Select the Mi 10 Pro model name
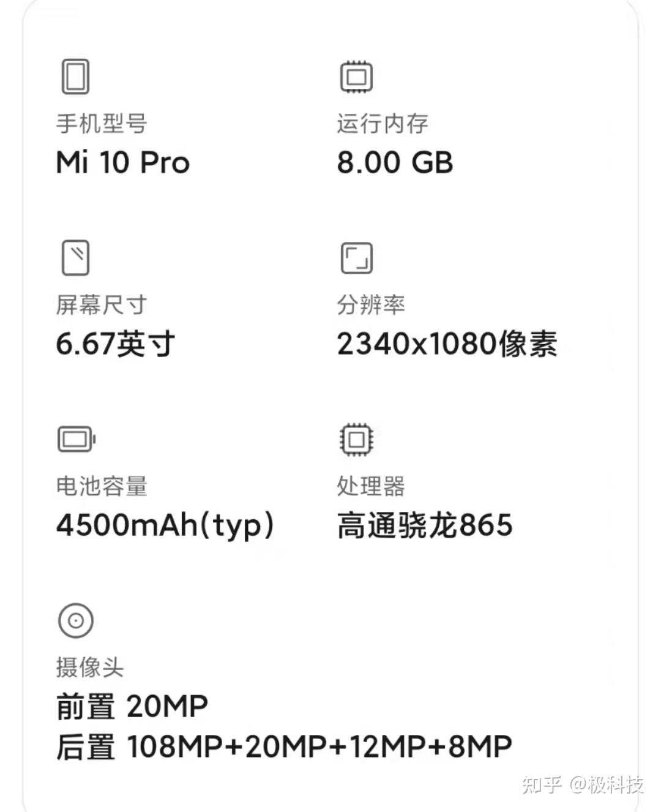The image size is (661, 812). 122,162
